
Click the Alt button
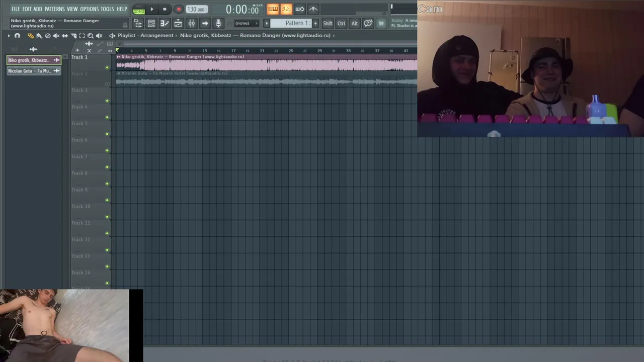click(x=355, y=23)
